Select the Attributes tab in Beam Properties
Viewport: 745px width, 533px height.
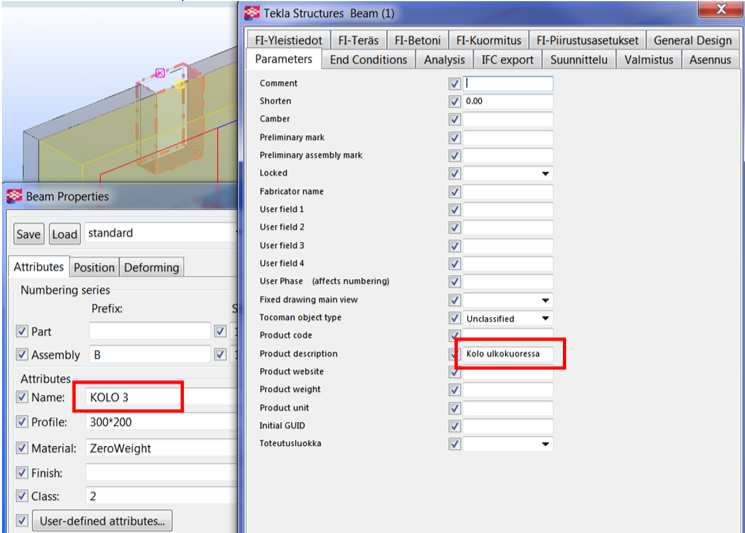[38, 266]
